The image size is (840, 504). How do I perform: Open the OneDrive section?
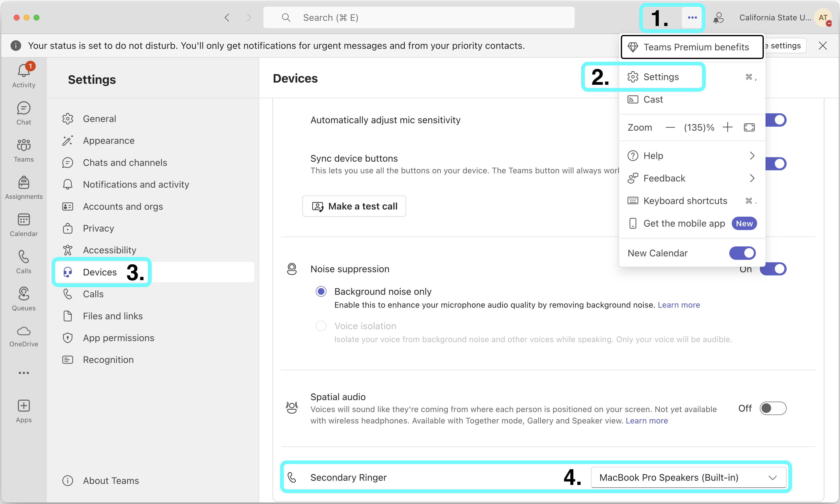(23, 336)
